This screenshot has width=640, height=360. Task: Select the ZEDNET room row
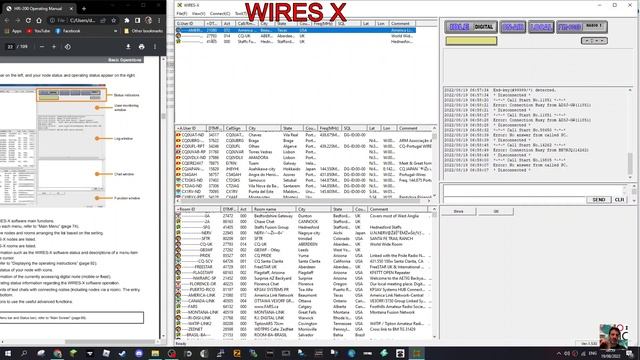tap(304, 329)
